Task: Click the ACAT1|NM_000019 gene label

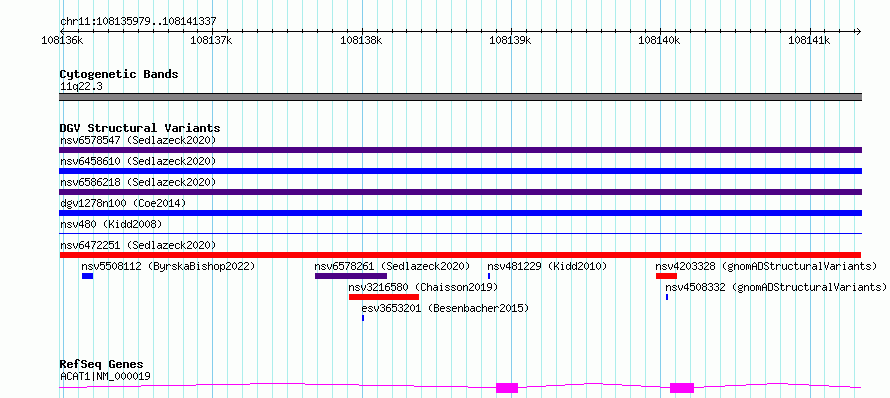Action: coord(105,376)
